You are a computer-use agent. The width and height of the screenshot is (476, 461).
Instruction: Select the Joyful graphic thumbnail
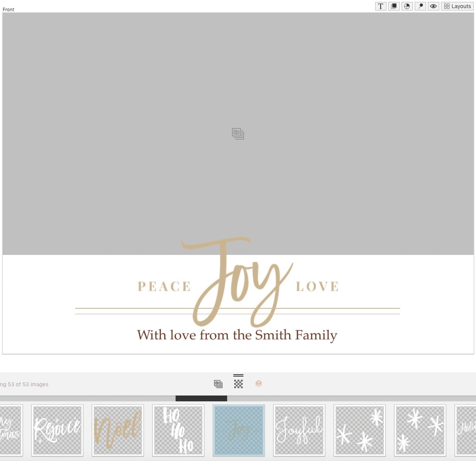(x=299, y=430)
